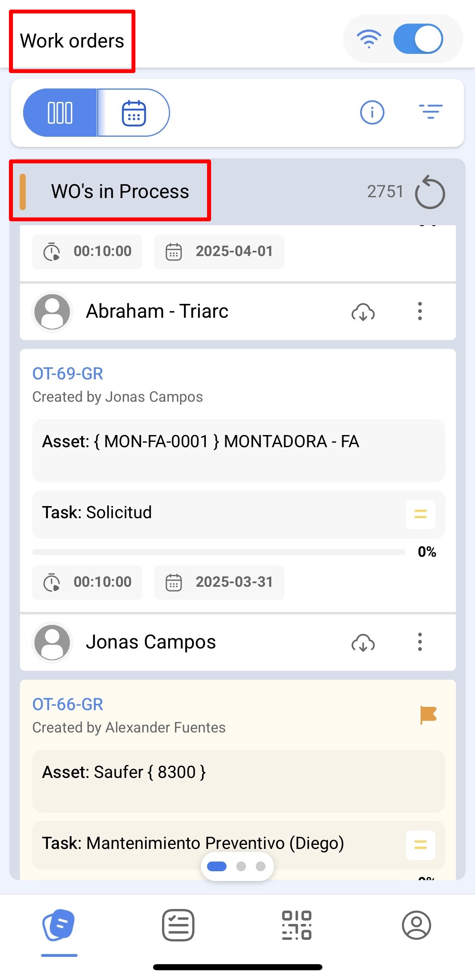
Task: Open the info icon in toolbar
Action: pyautogui.click(x=372, y=112)
